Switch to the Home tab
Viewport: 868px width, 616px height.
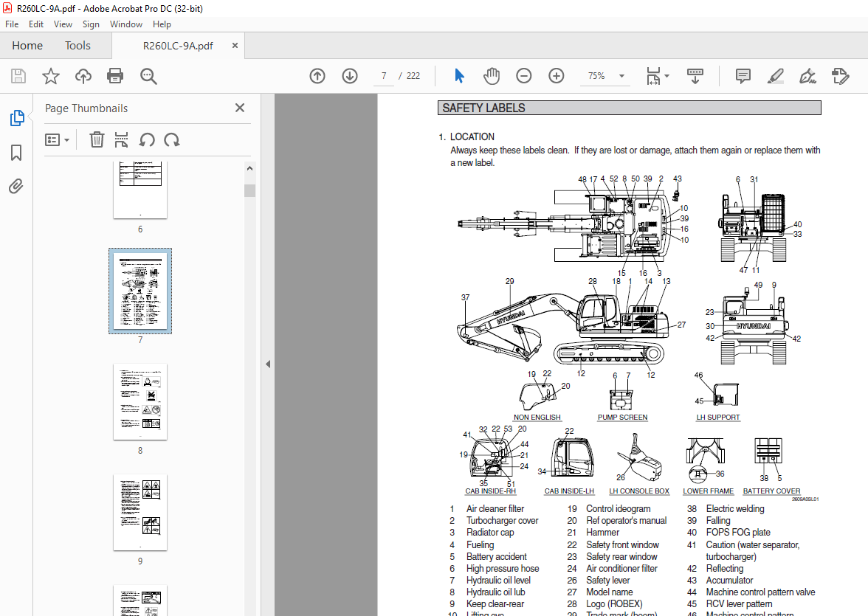[27, 46]
